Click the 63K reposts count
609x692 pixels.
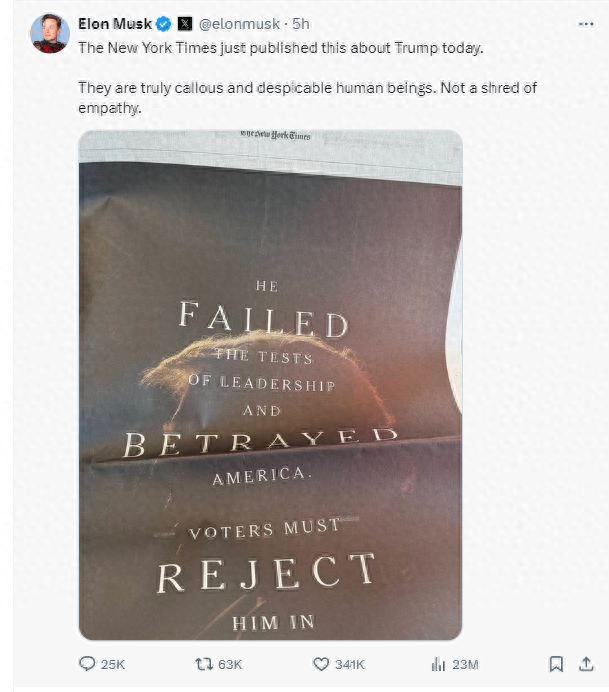point(230,664)
